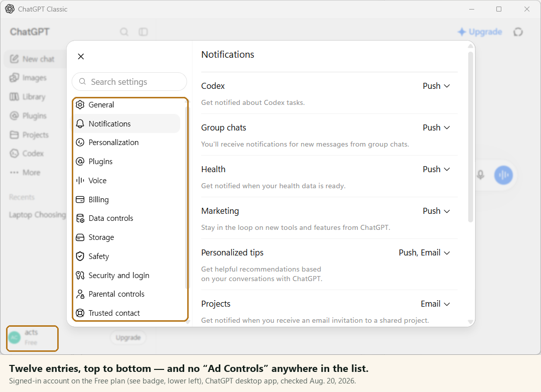Click the scroll-down arrow of notifications panel
Viewport: 541px width, 392px height.
coord(470,322)
